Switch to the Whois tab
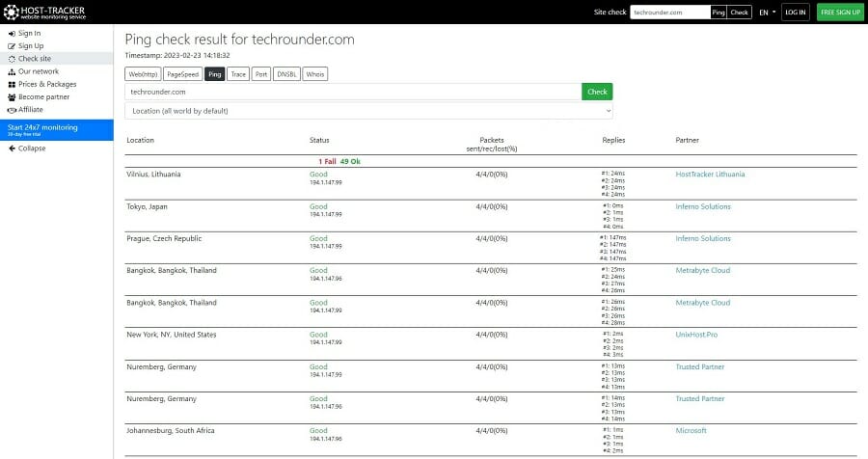 315,74
